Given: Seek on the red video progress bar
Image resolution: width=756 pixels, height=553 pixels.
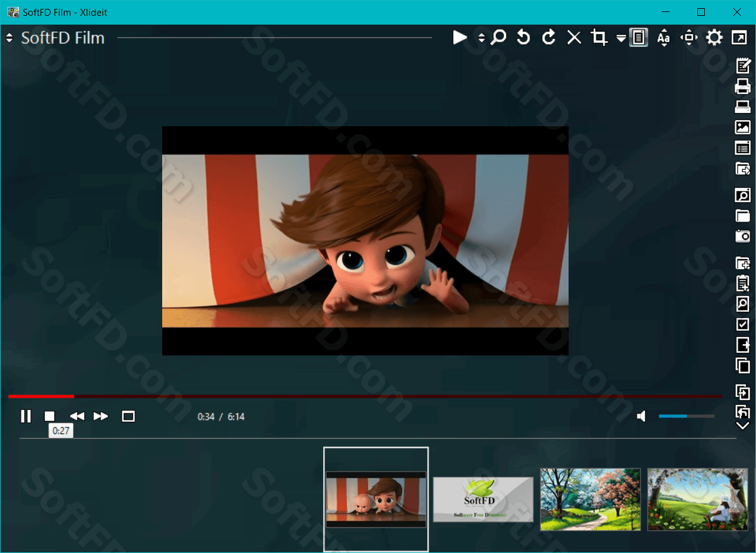Looking at the screenshot, I should pyautogui.click(x=365, y=396).
